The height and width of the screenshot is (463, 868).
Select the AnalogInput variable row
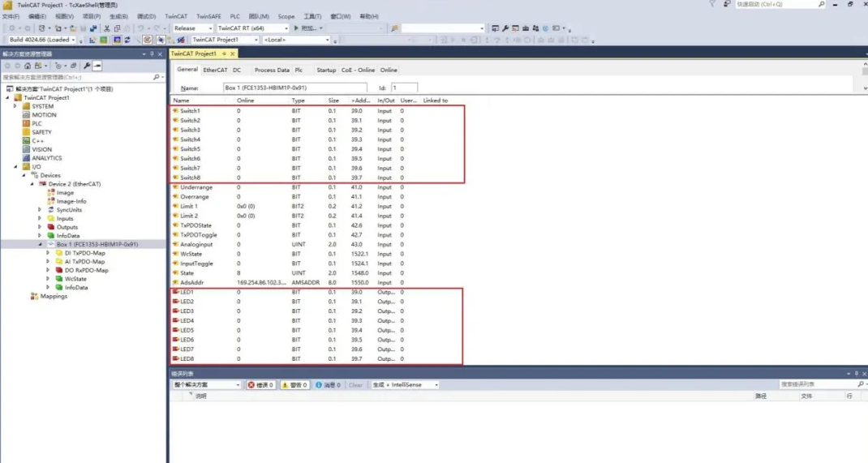(317, 245)
